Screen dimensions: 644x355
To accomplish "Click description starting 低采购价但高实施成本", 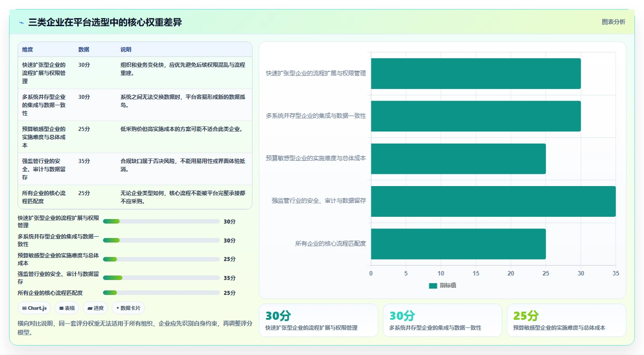I will coord(182,129).
